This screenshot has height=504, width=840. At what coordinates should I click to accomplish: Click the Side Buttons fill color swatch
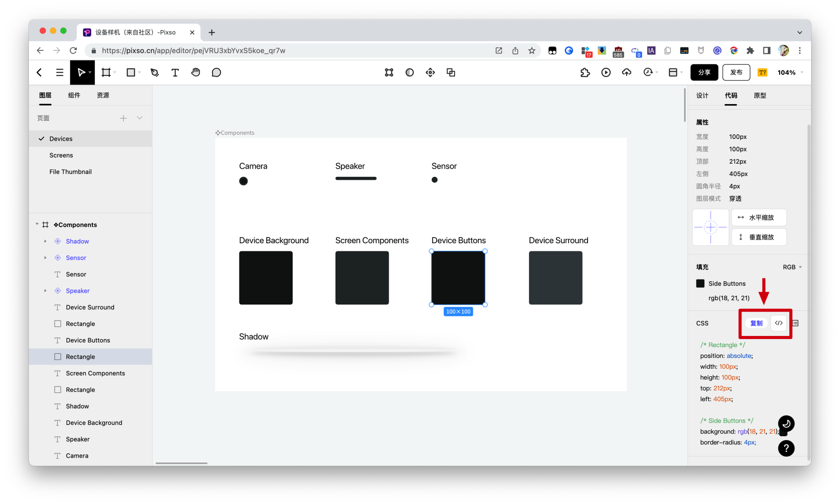(700, 283)
